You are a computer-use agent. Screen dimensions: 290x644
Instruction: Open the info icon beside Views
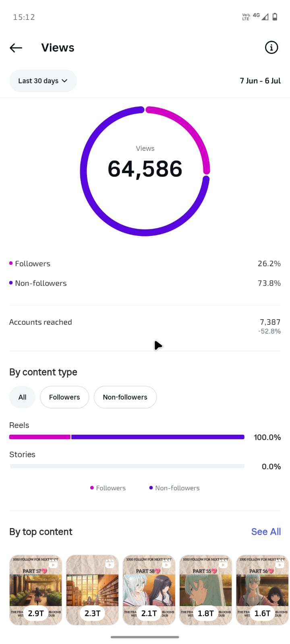click(271, 47)
